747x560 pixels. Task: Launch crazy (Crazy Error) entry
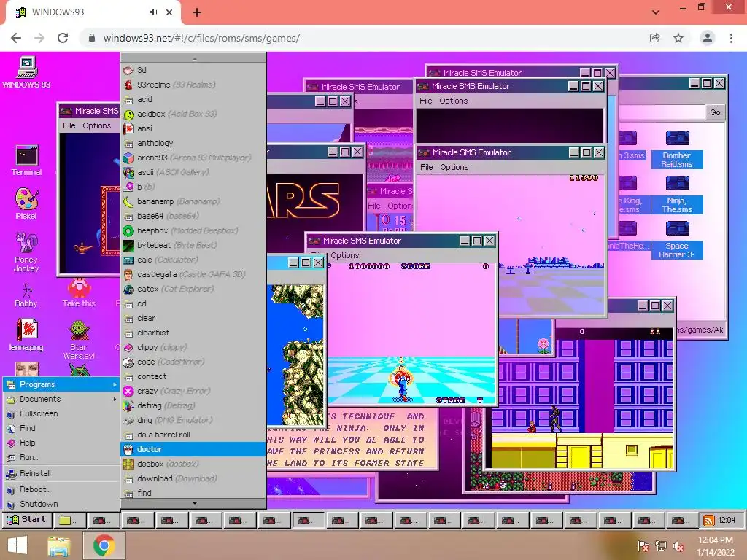[x=193, y=391]
